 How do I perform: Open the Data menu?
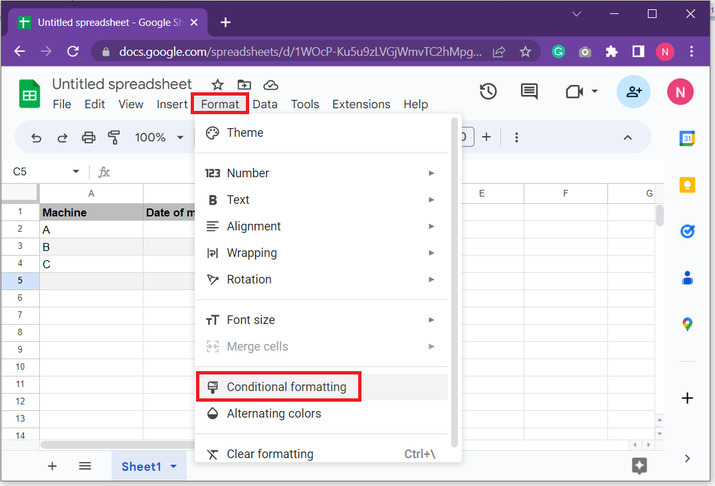[265, 104]
